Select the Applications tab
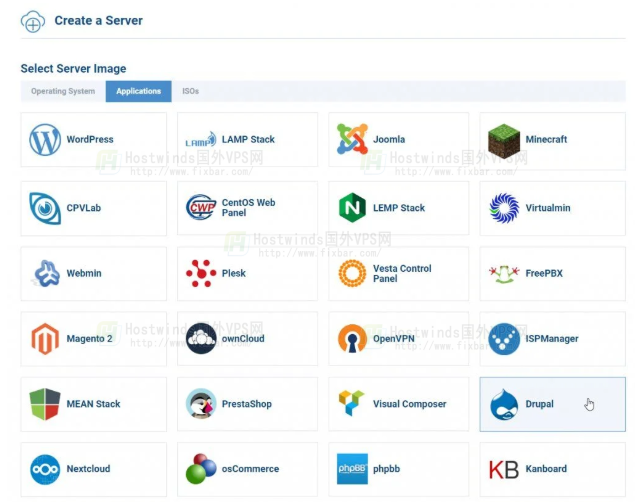 (139, 91)
